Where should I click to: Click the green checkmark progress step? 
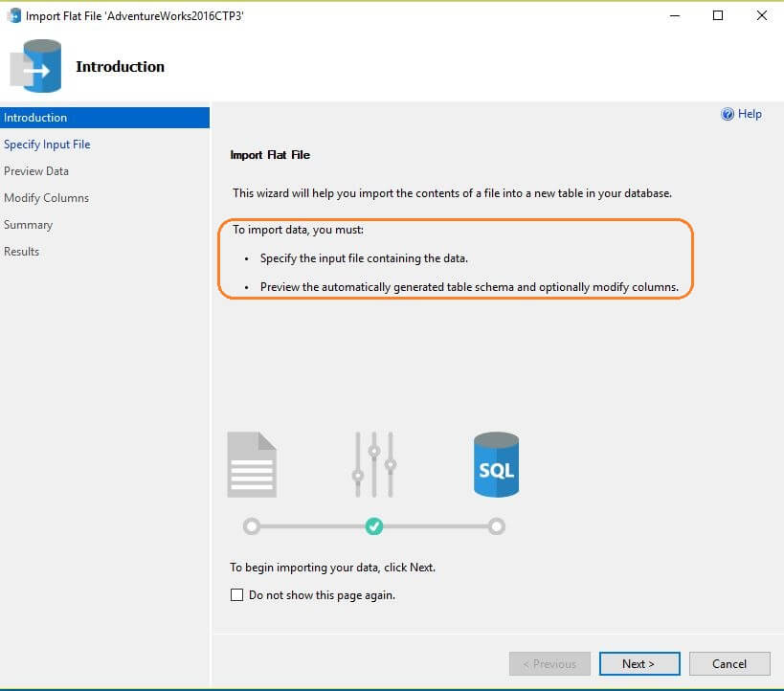tap(374, 526)
